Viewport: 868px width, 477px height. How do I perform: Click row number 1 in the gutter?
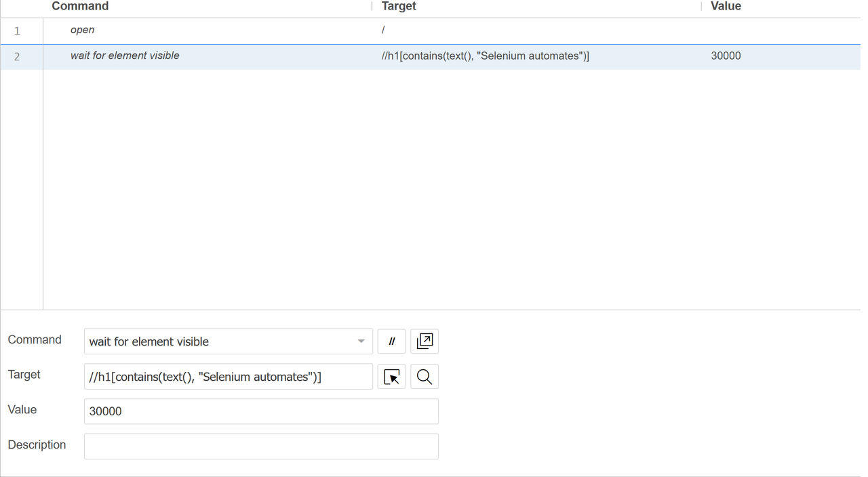click(x=17, y=31)
